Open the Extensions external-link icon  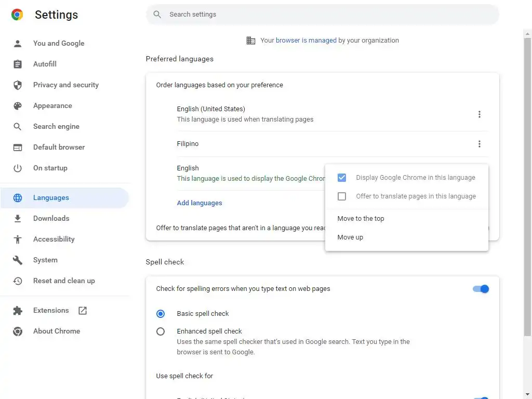[83, 310]
